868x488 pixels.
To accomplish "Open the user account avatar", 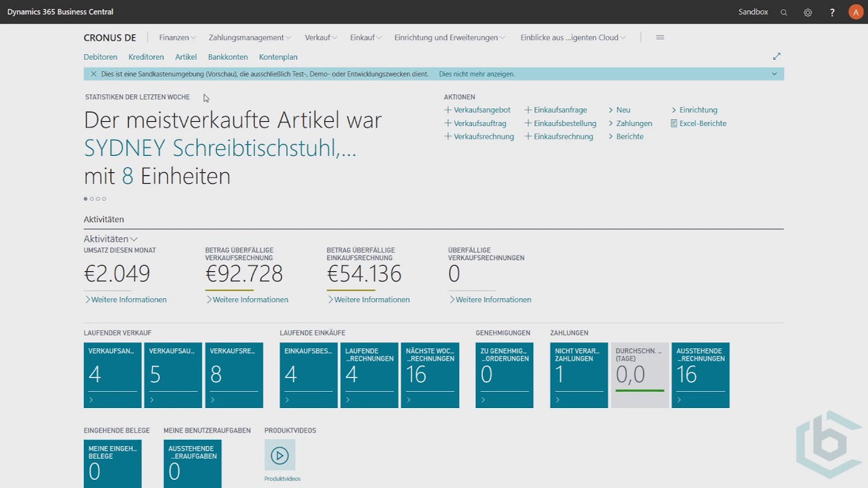I will click(856, 12).
